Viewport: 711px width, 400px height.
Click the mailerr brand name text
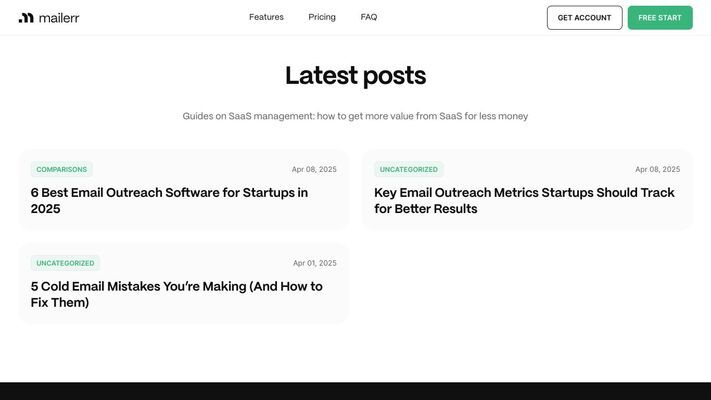pyautogui.click(x=59, y=18)
